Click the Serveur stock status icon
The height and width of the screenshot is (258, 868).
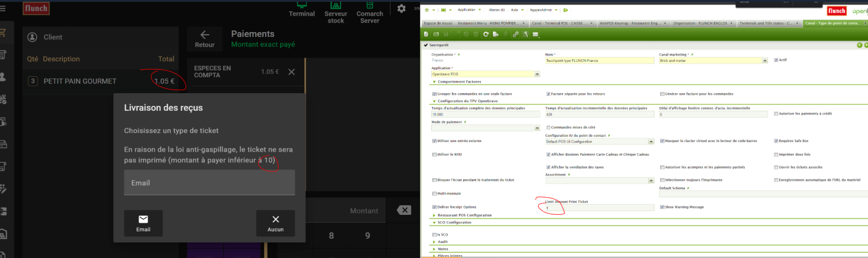pos(336,5)
